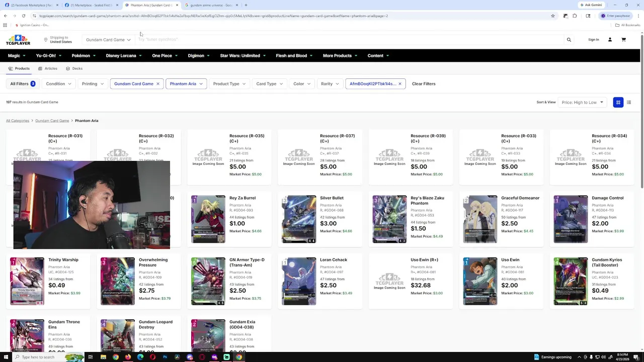This screenshot has height=362, width=644.
Task: Switch to the Articles tab
Action: (48, 68)
